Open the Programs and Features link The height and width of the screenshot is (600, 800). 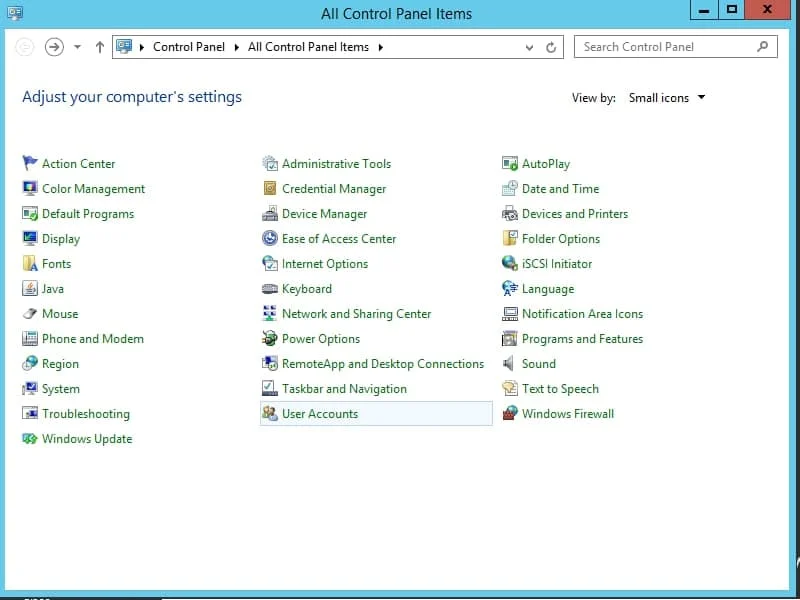[582, 339]
